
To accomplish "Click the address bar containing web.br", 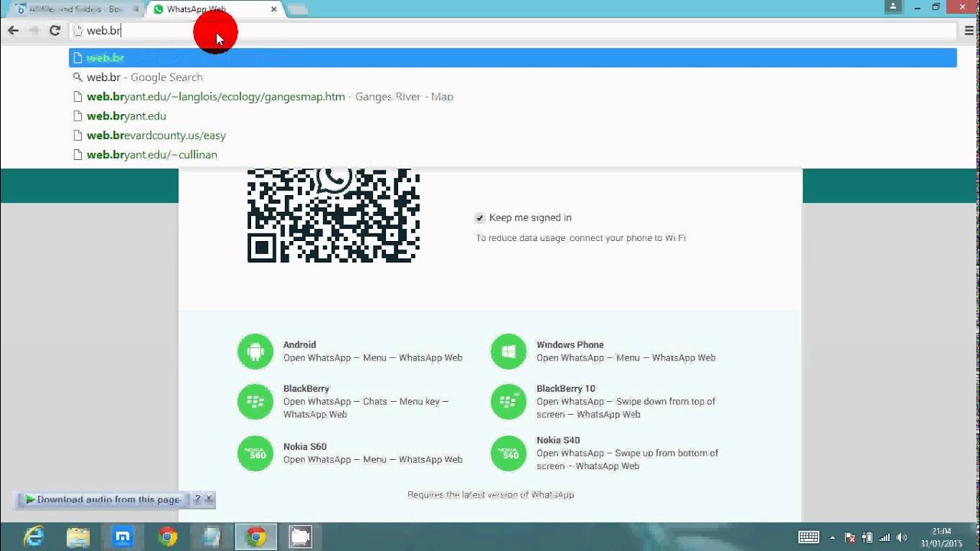I will click(513, 31).
